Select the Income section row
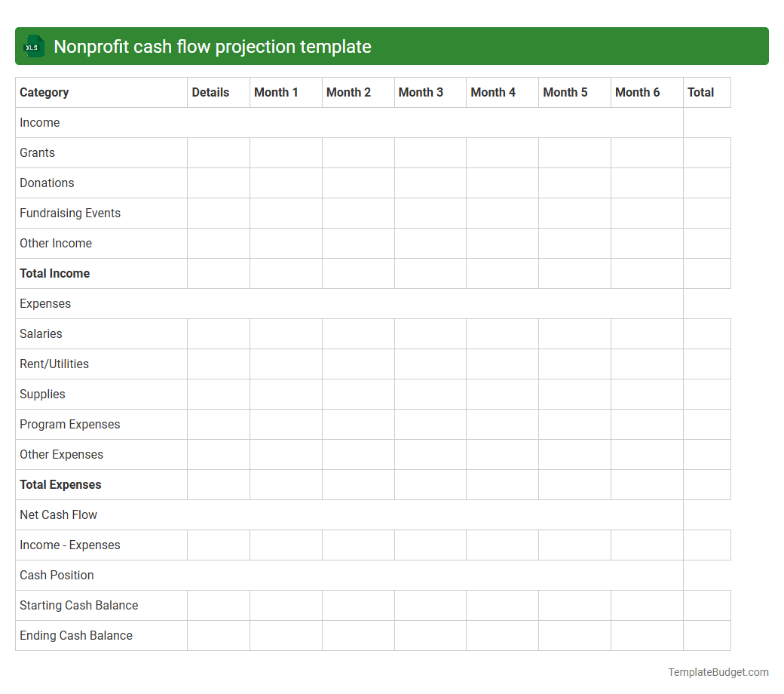 39,122
